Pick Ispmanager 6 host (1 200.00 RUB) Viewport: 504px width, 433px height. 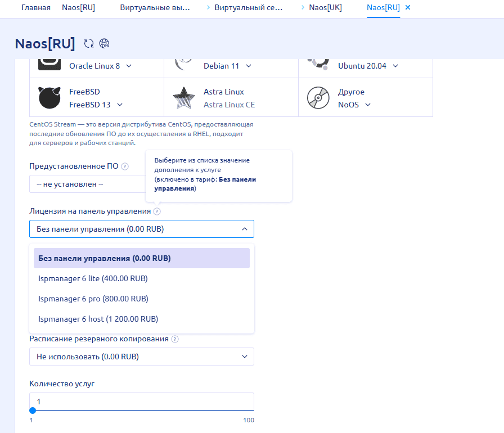pyautogui.click(x=98, y=319)
